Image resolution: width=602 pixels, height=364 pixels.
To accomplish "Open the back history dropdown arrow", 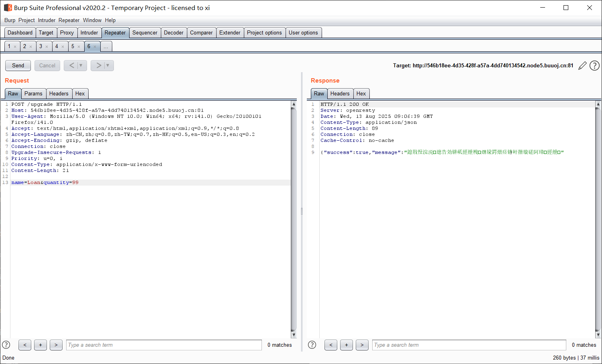I will click(x=82, y=65).
